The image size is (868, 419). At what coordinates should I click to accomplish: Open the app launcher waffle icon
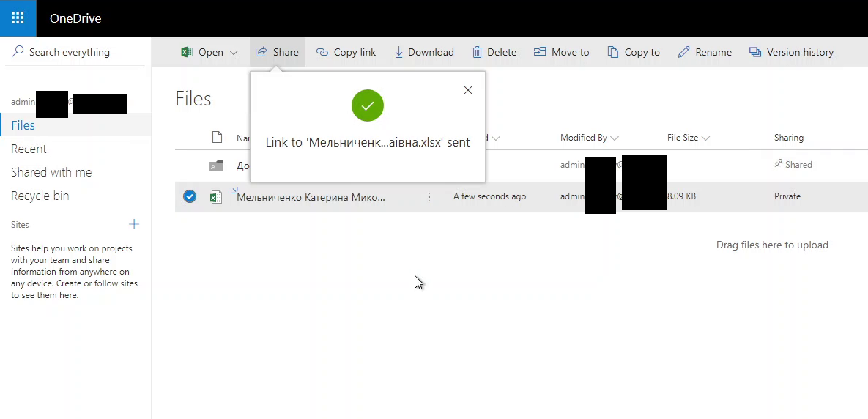[18, 18]
